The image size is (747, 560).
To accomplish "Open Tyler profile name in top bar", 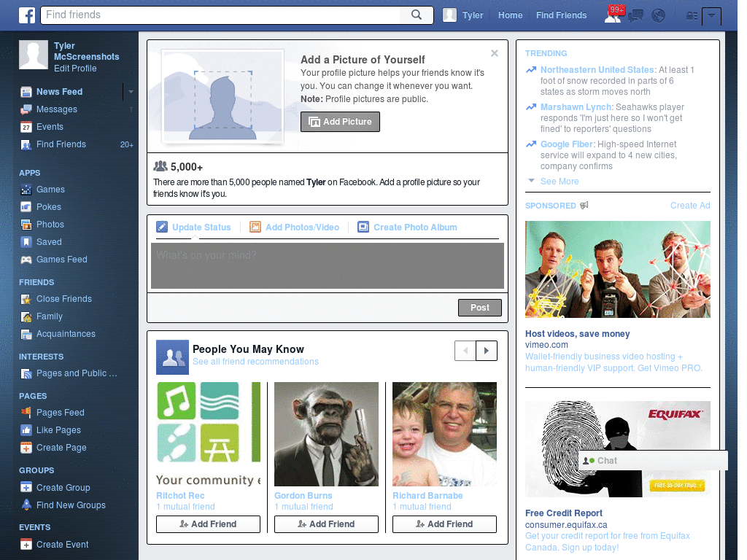I will pyautogui.click(x=473, y=15).
